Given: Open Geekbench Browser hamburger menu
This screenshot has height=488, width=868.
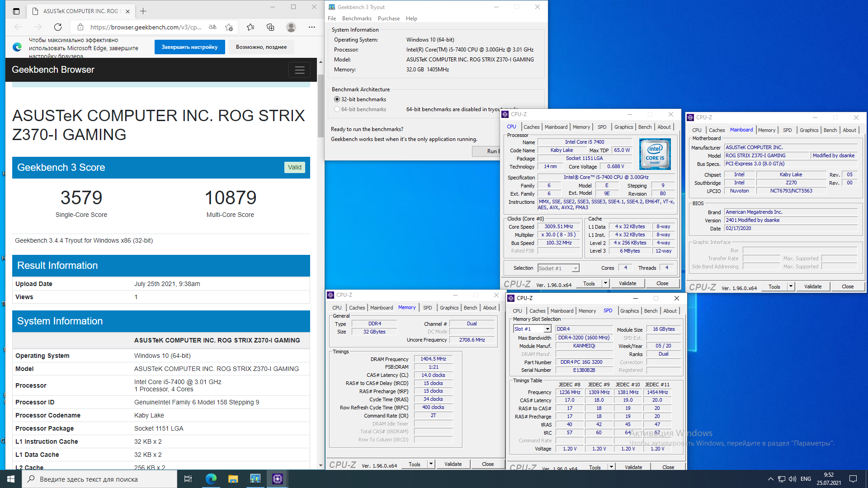Looking at the screenshot, I should (x=299, y=70).
